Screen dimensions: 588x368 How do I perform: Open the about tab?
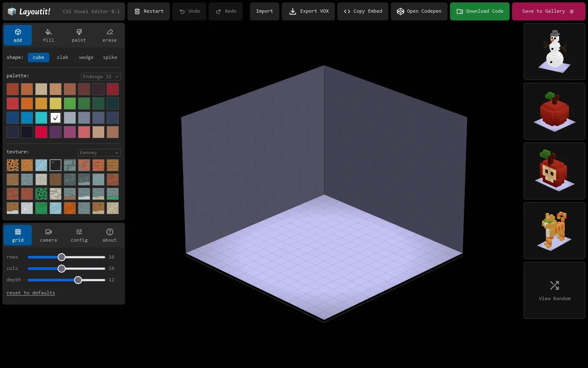point(109,235)
